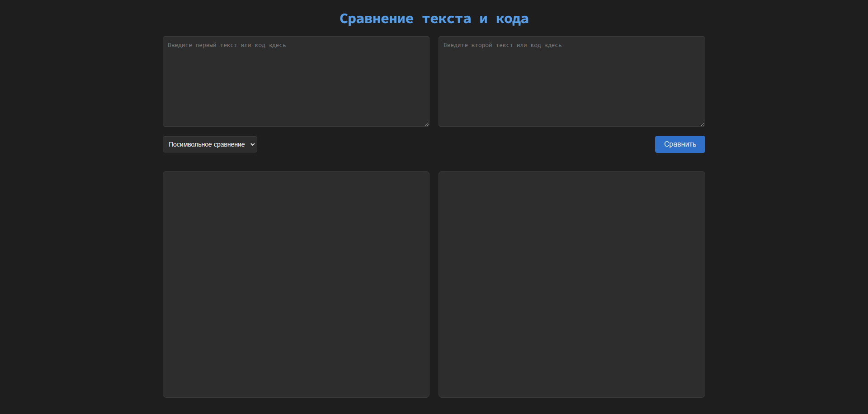Click the 'Сравнение текста и кода' page heading
The height and width of the screenshot is (414, 868).
434,19
